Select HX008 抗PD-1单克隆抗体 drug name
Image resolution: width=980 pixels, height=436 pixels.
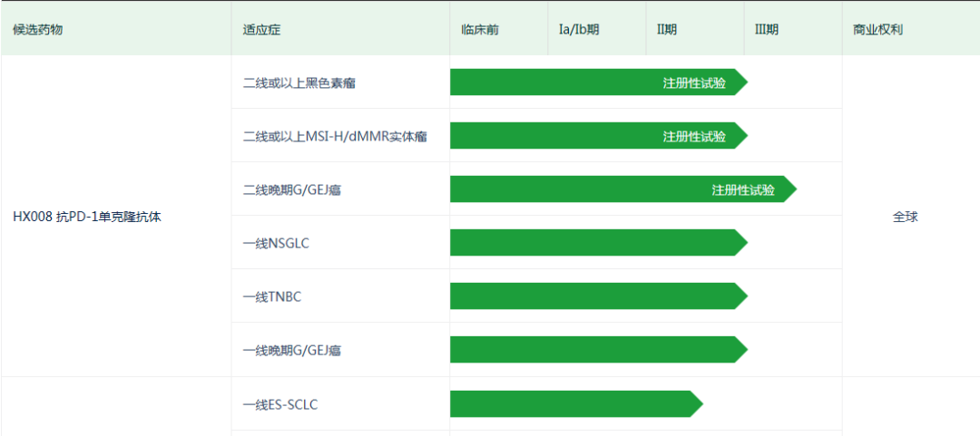point(87,218)
